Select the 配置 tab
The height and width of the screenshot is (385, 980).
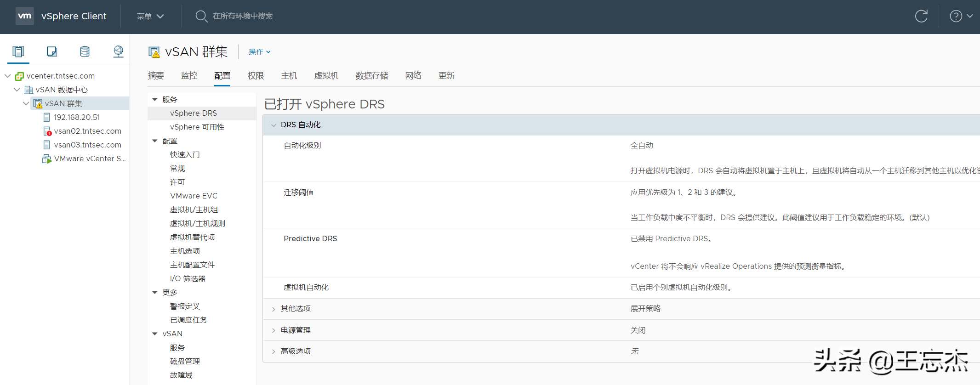point(222,76)
